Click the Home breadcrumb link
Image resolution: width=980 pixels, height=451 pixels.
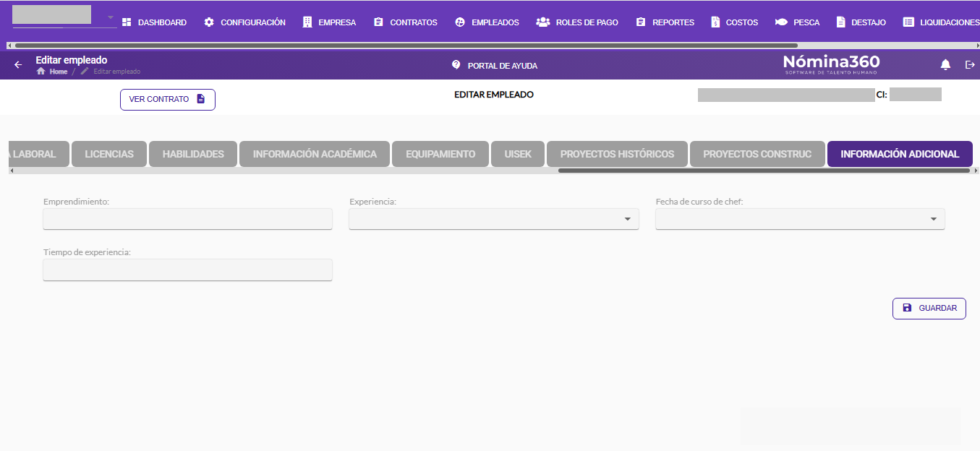point(58,72)
